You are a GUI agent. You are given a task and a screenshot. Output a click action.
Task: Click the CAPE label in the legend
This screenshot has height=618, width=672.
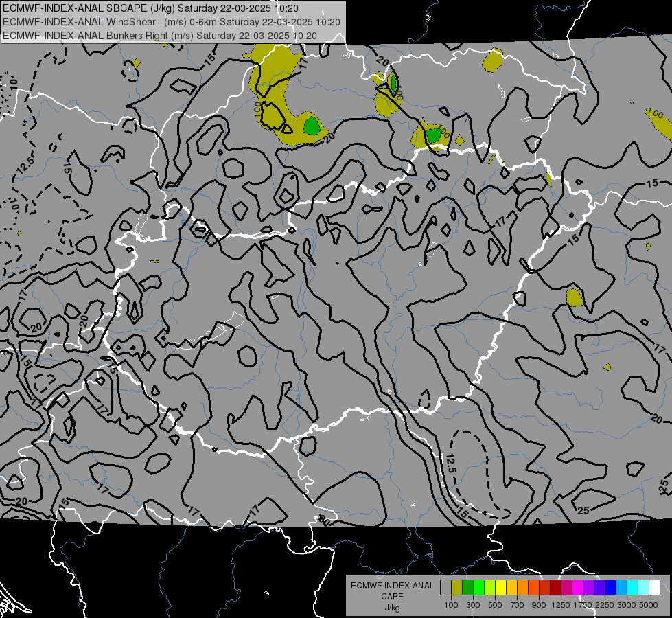(x=392, y=597)
